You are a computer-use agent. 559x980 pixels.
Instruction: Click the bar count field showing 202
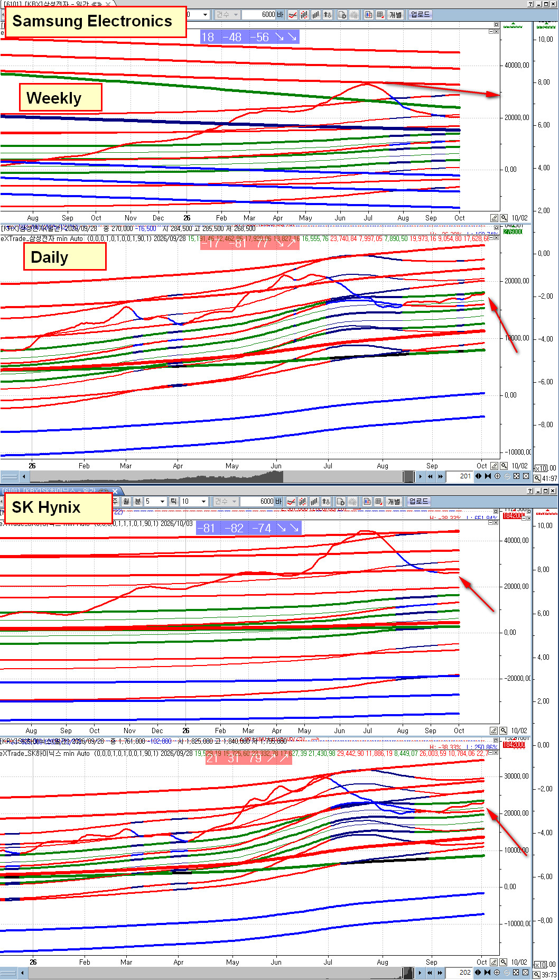459,973
